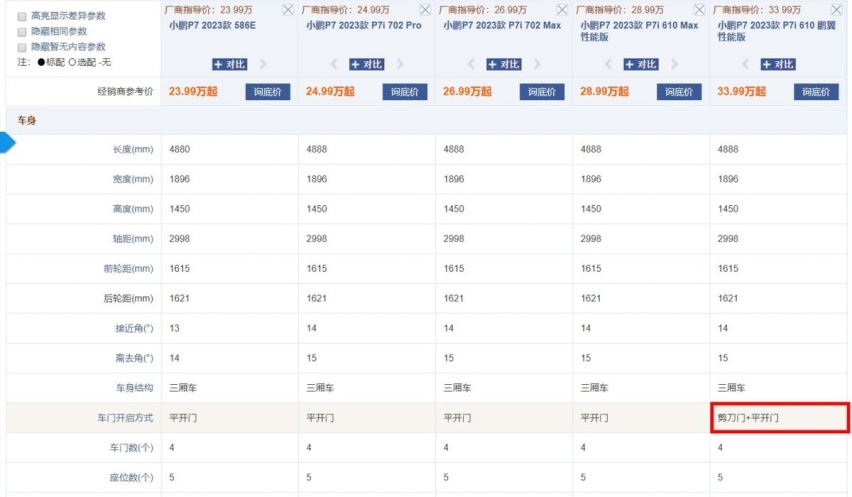Open P7i 610 鹏翼性能版 model link
Viewport: 852px width, 497px height.
(x=776, y=31)
